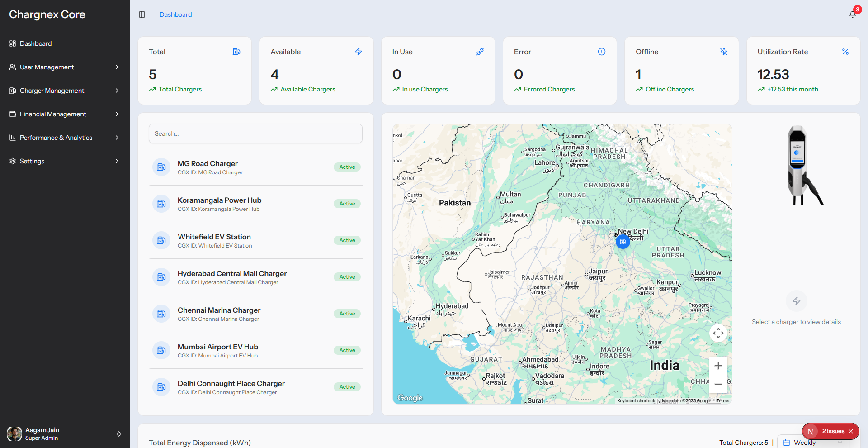Open Settings in the sidebar
The width and height of the screenshot is (868, 448).
[32, 161]
